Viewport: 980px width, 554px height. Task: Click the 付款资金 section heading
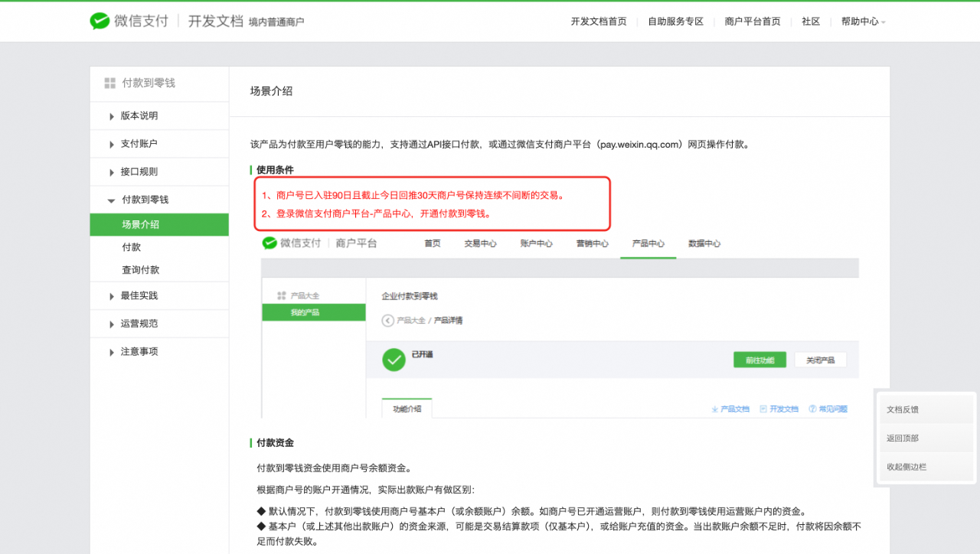tap(275, 443)
